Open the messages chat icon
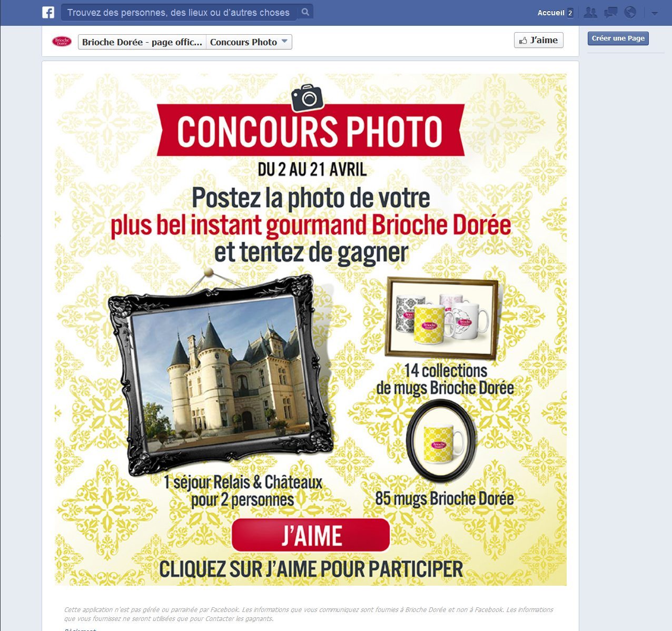 pyautogui.click(x=610, y=13)
